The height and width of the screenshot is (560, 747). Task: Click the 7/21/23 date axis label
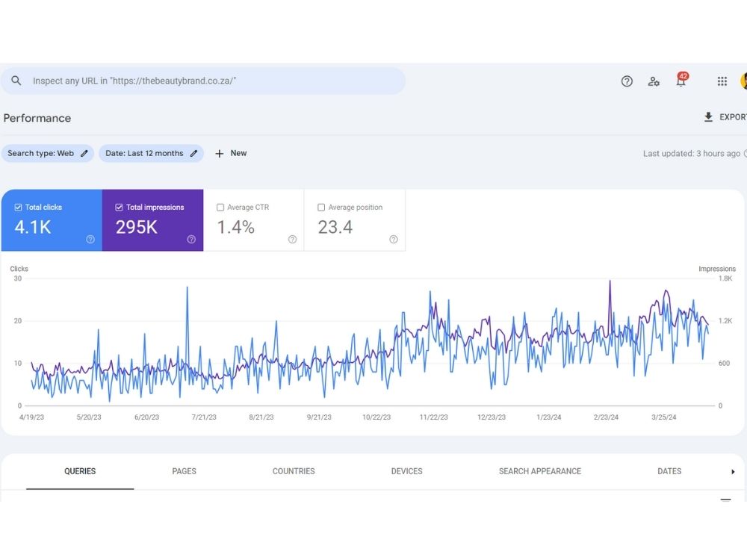204,417
